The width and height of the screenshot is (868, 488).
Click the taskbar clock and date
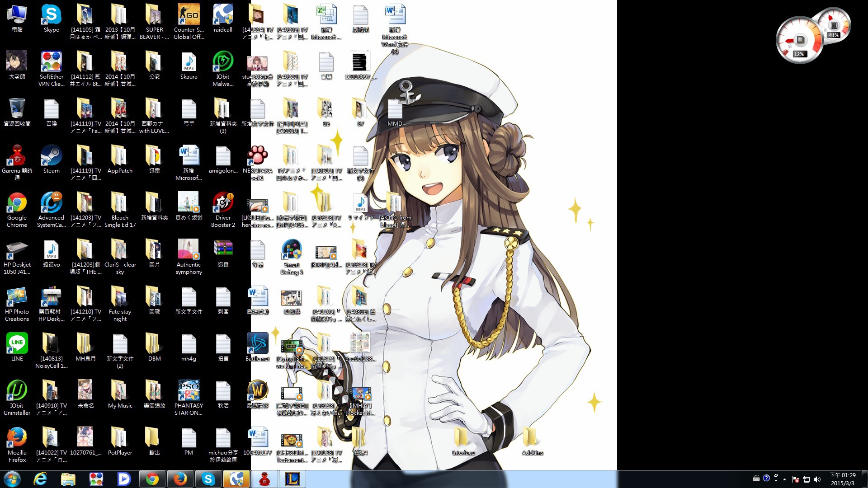coord(843,479)
